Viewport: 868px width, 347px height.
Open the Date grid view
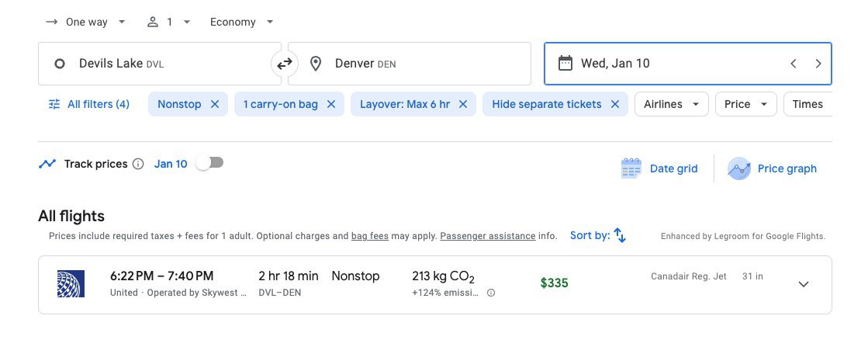click(659, 168)
